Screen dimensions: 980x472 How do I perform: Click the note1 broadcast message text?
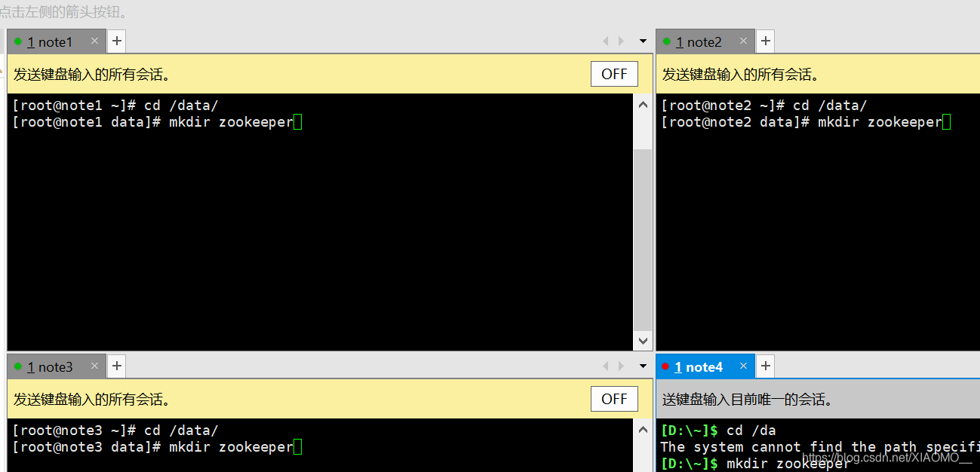click(92, 74)
